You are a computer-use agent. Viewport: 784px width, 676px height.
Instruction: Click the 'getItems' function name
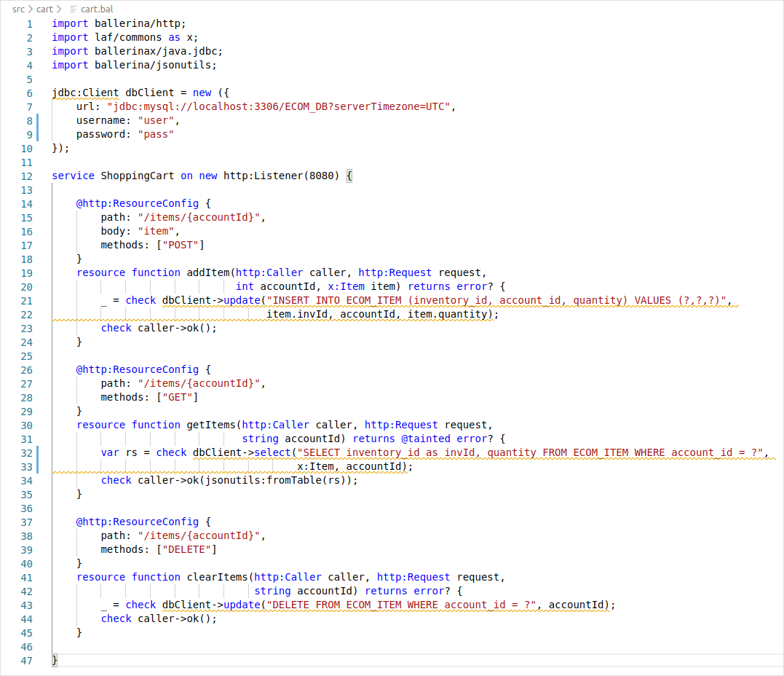211,425
